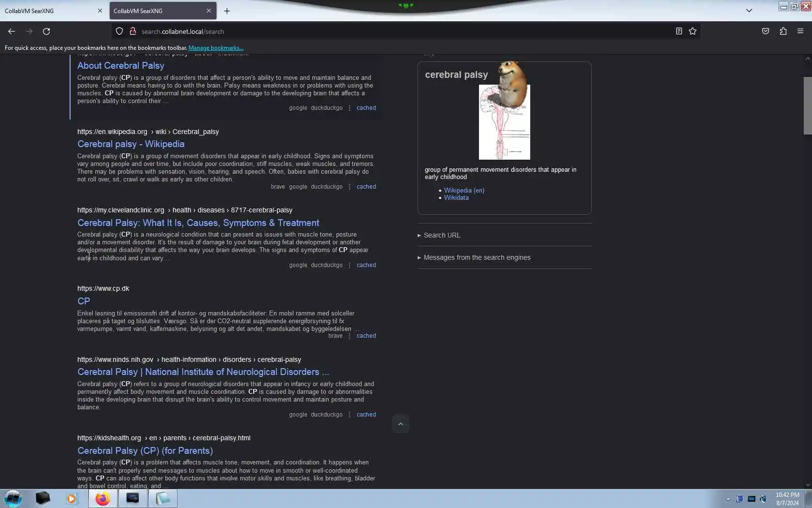The width and height of the screenshot is (812, 508).
Task: Click the scrollbar down arrow
Action: pos(807,485)
